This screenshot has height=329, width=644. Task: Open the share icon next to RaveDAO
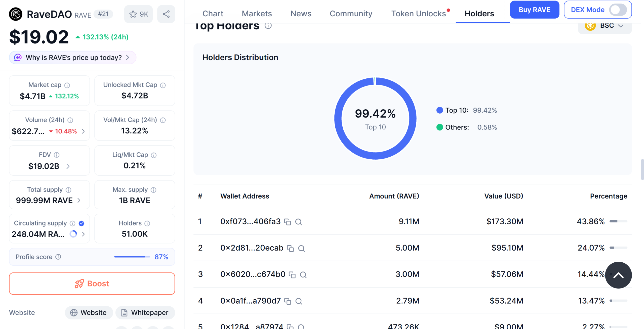click(166, 14)
